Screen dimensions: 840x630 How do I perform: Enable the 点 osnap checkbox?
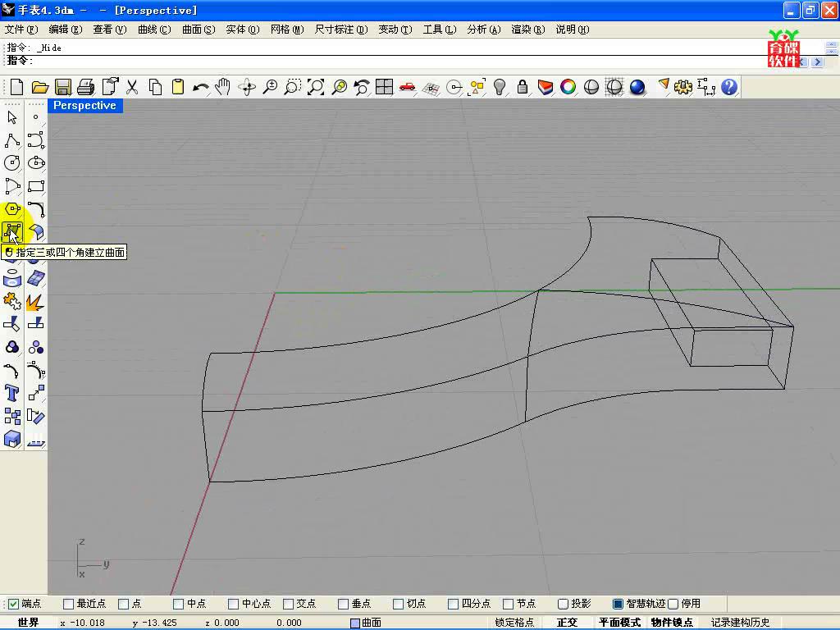click(124, 604)
